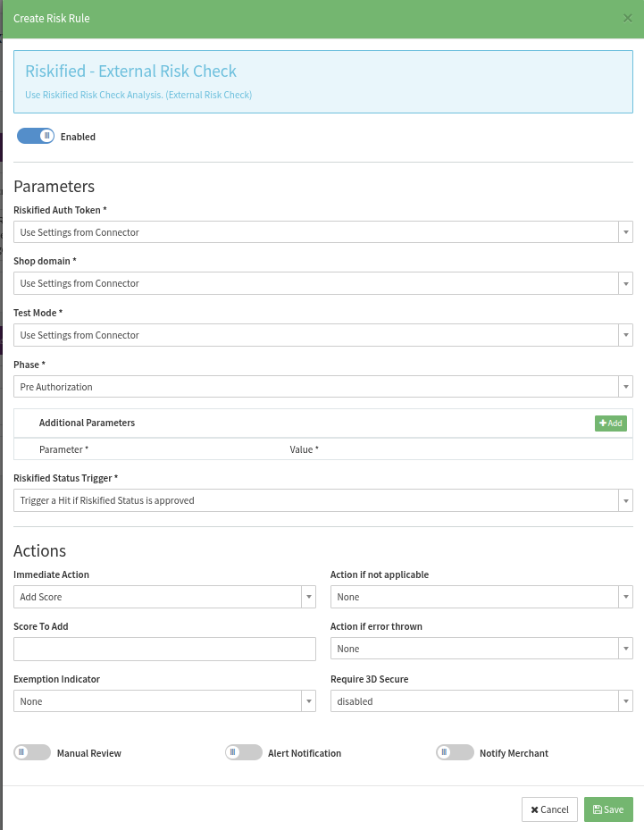This screenshot has height=830, width=644.
Task: Open the Test Mode dropdown
Action: point(322,335)
